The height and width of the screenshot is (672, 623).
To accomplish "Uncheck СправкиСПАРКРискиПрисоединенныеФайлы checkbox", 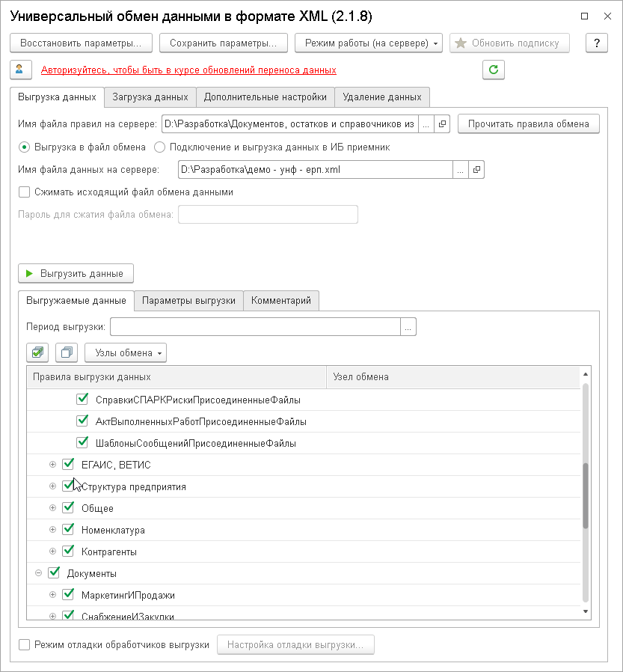I will click(x=82, y=400).
